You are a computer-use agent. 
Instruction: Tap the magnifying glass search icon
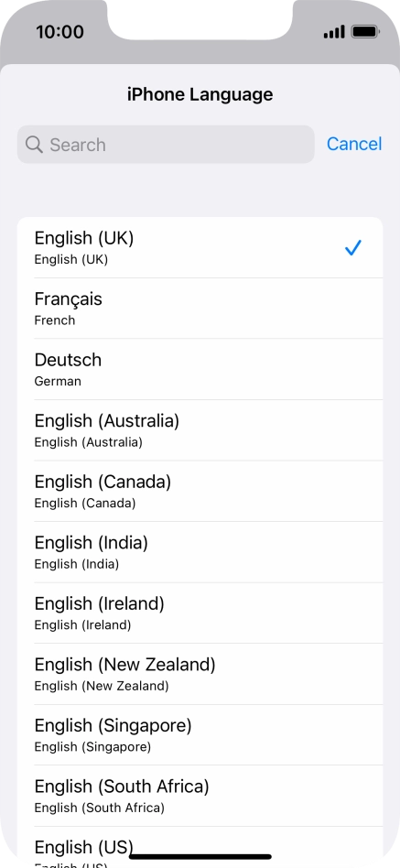pyautogui.click(x=34, y=145)
